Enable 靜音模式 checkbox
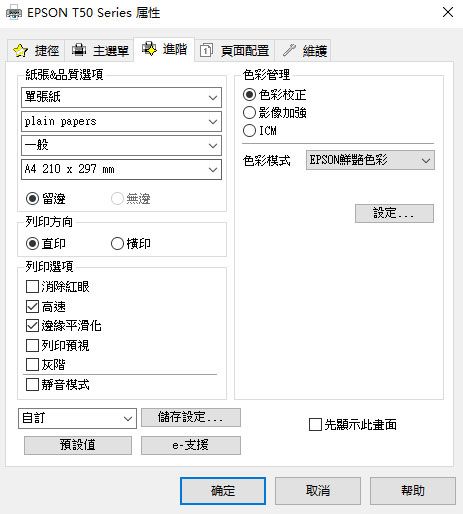The height and width of the screenshot is (514, 463). (x=32, y=384)
